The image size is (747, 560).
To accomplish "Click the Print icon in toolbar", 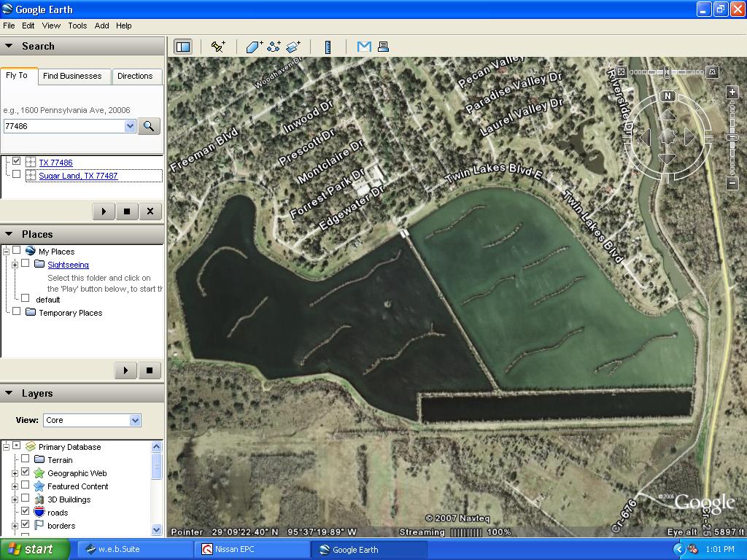I will pos(383,47).
